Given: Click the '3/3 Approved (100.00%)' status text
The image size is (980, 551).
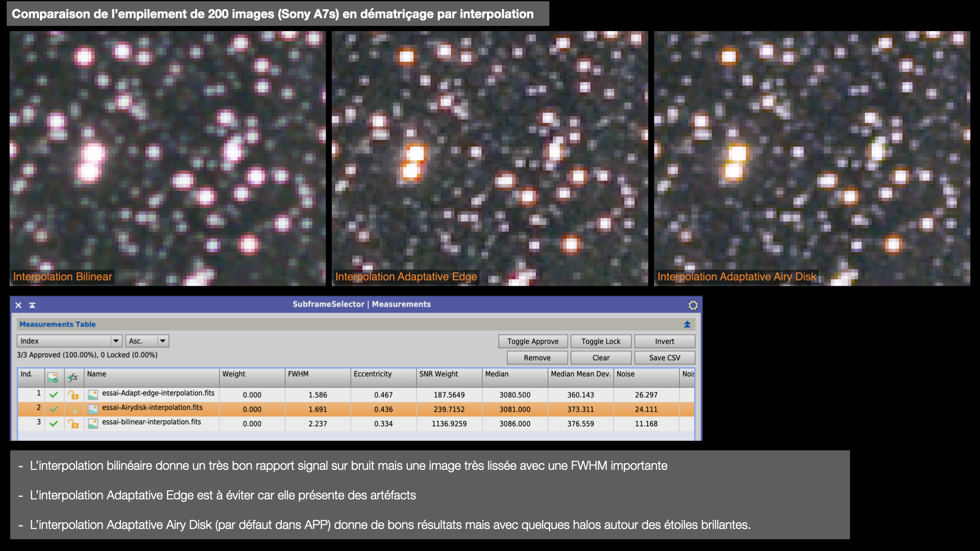Looking at the screenshot, I should point(57,355).
